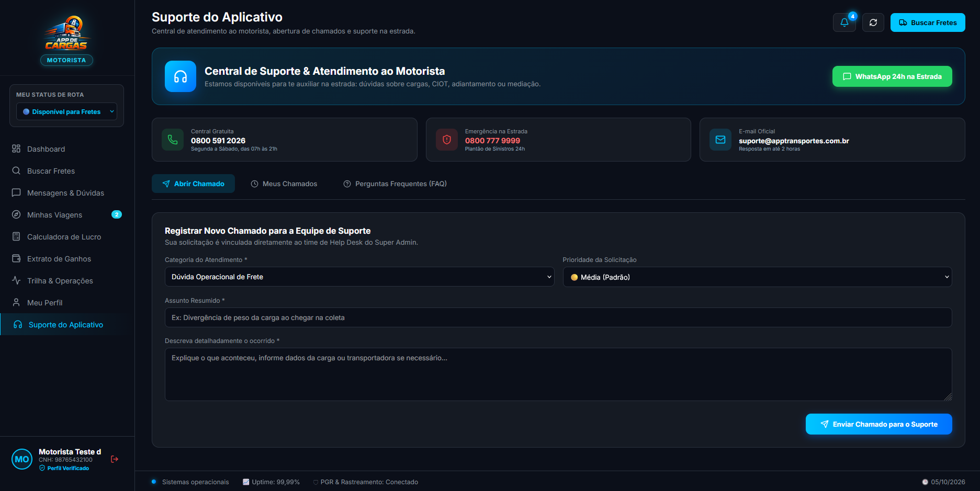Click the MOTORISTA badge under logo
This screenshot has width=980, height=491.
pos(66,60)
